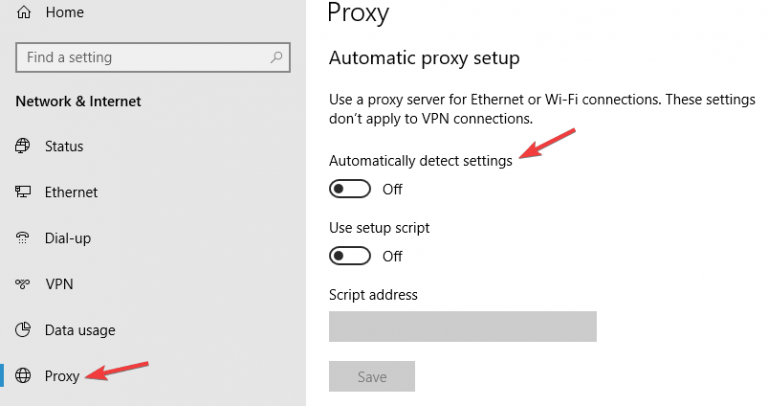Click the VPN icon
768x406 pixels.
[x=24, y=284]
